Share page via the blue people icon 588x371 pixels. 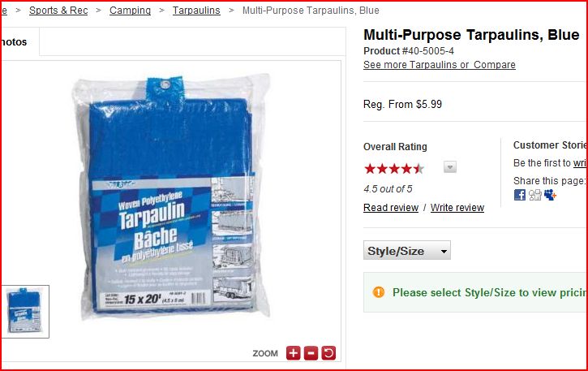tap(550, 195)
